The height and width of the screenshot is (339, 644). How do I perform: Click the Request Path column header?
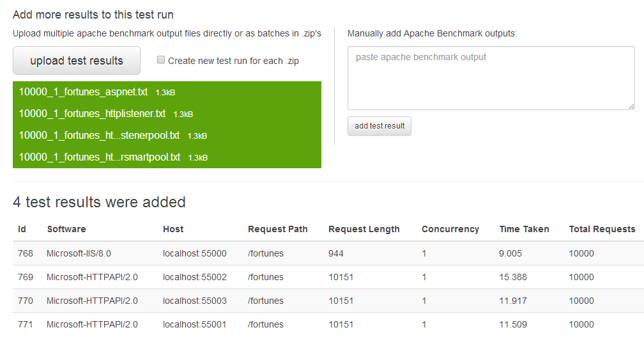tap(278, 229)
